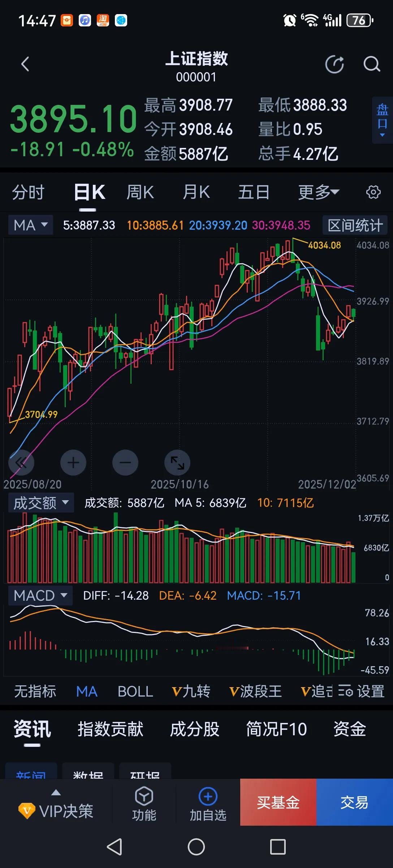Open the 更多 period dropdown
Screen dimensions: 393x868
click(x=319, y=192)
